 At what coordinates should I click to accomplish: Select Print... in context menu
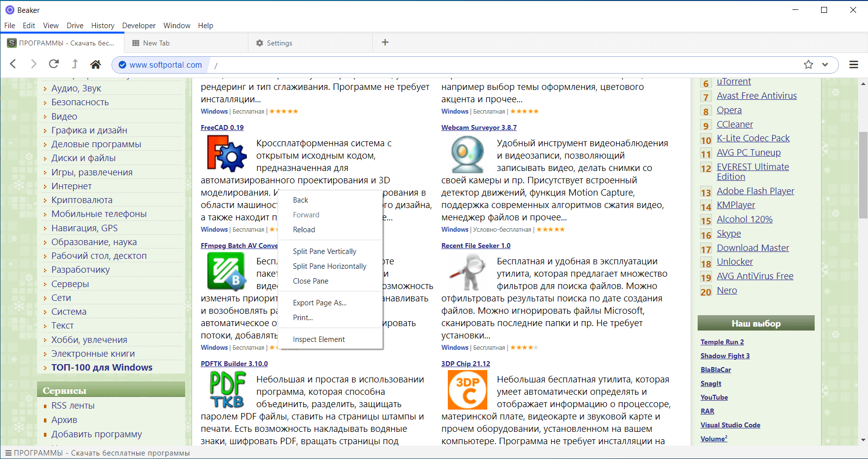coord(330,318)
